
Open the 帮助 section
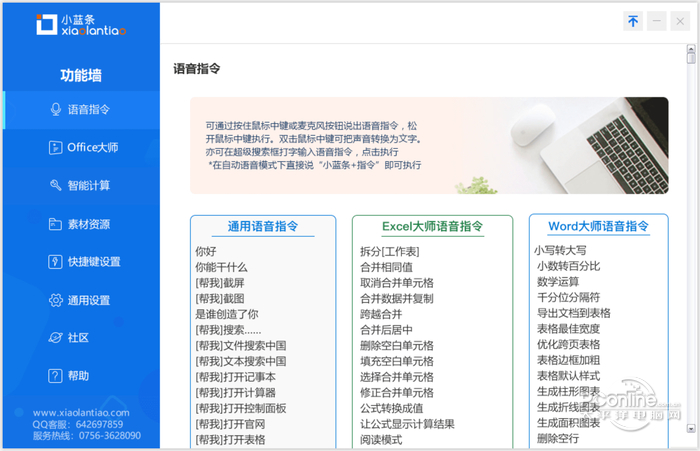tap(81, 376)
